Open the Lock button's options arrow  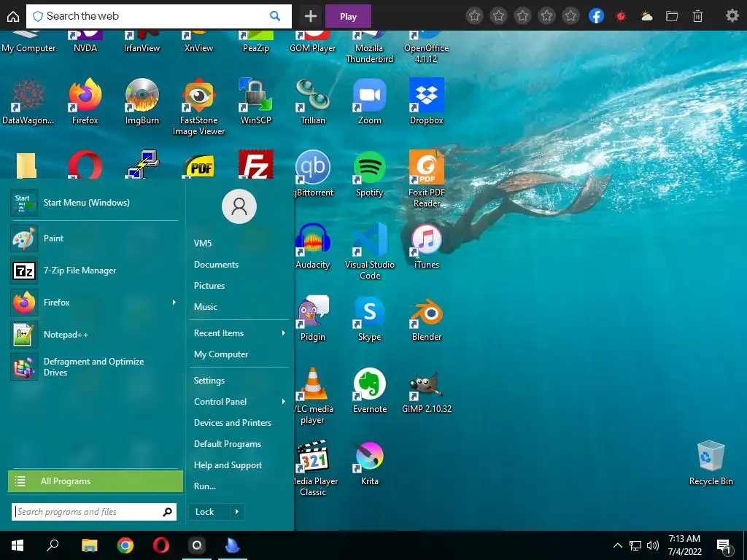pyautogui.click(x=237, y=512)
